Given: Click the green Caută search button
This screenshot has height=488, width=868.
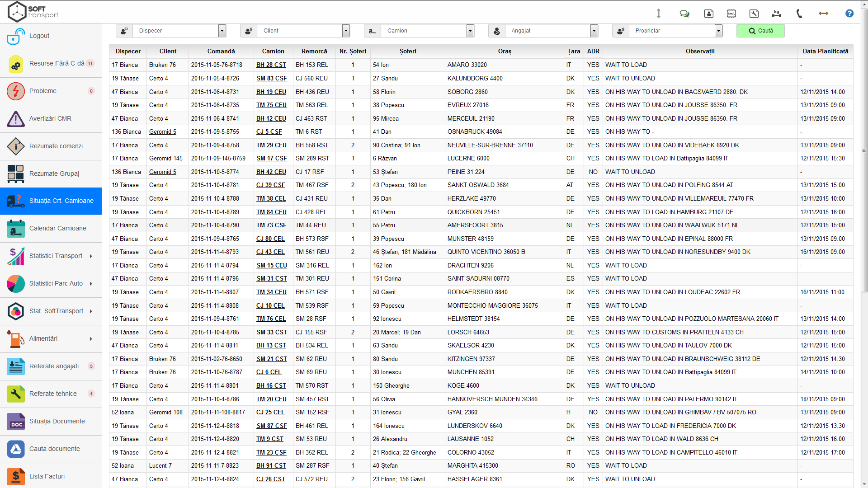Looking at the screenshot, I should point(760,31).
